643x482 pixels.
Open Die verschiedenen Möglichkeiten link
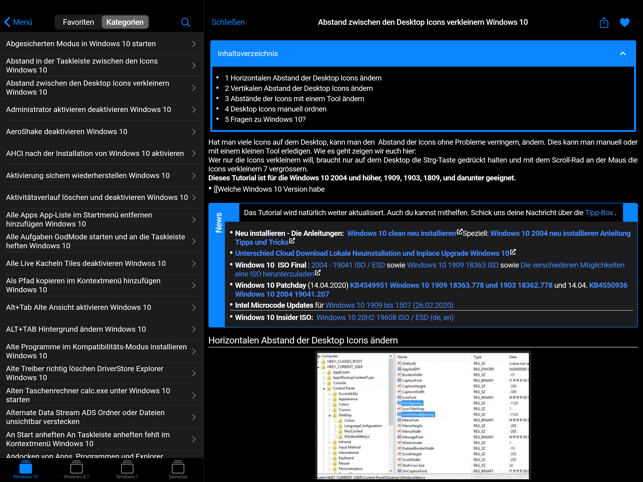(572, 265)
